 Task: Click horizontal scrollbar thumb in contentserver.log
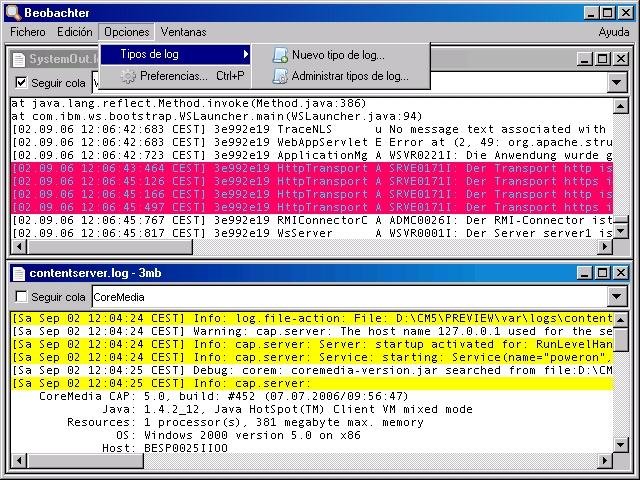coord(85,460)
